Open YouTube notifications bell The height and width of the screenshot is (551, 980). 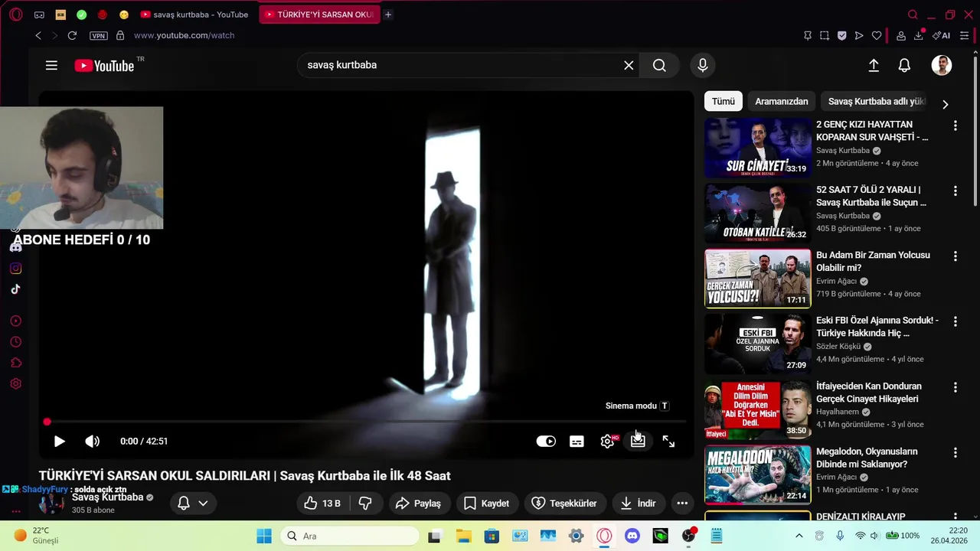coord(904,66)
